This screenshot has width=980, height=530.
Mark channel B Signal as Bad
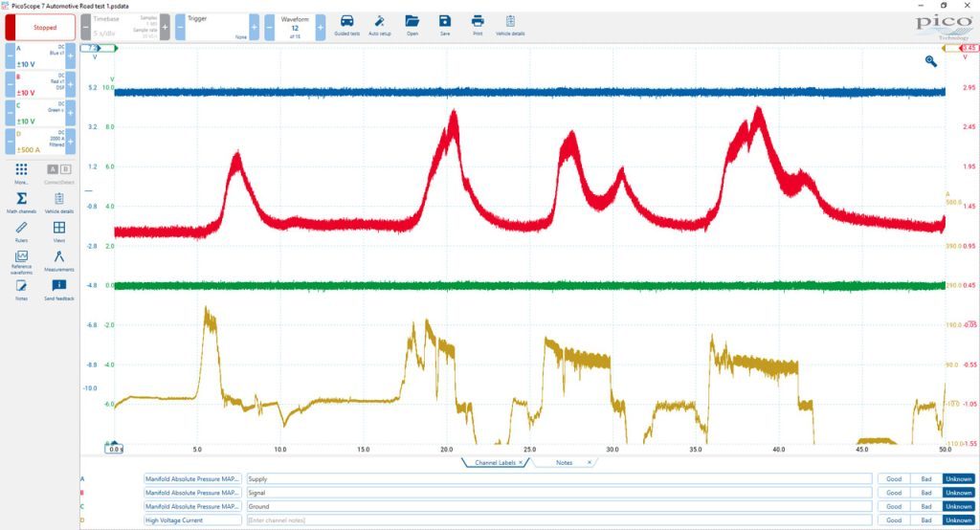(926, 493)
